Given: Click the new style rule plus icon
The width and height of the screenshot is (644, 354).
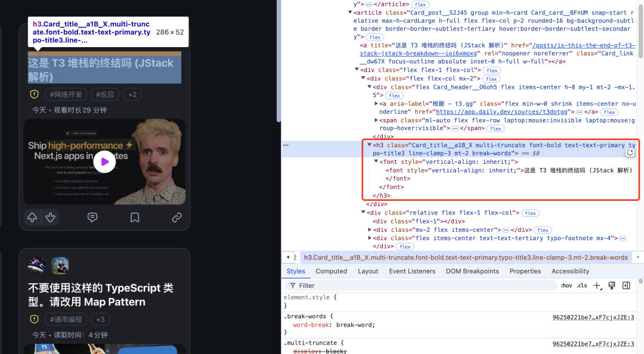Looking at the screenshot, I should pyautogui.click(x=597, y=285).
